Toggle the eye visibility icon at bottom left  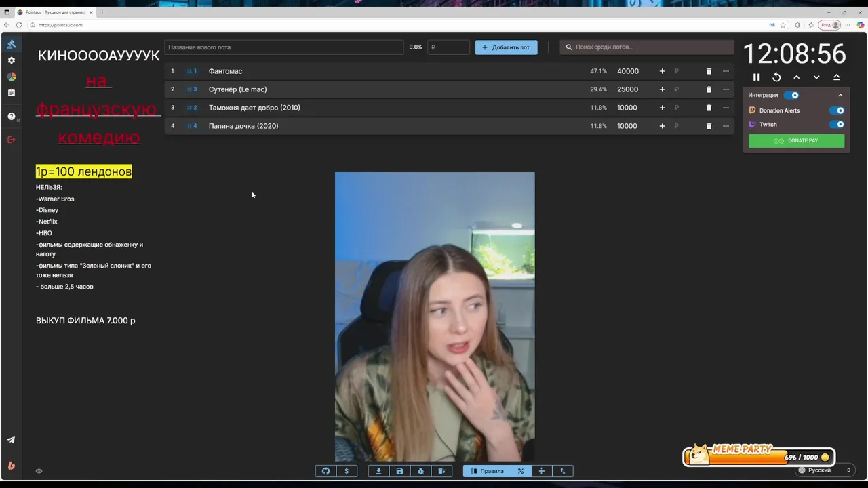pos(39,471)
